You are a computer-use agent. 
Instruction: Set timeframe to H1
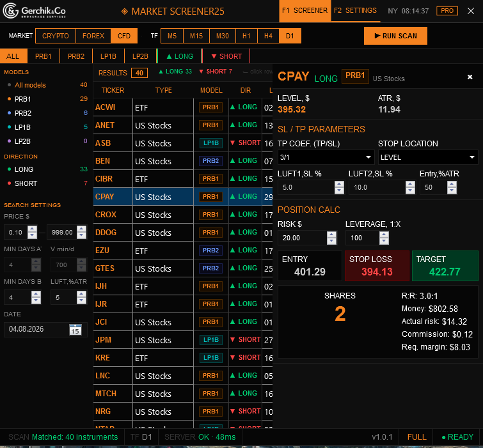point(246,36)
